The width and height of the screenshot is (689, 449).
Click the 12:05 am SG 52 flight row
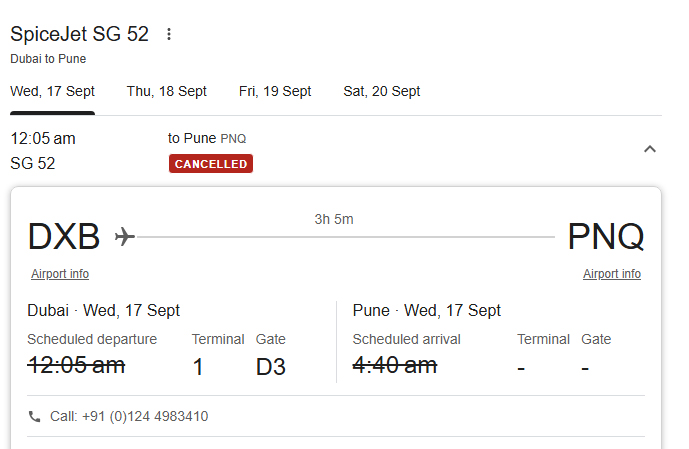click(336, 151)
